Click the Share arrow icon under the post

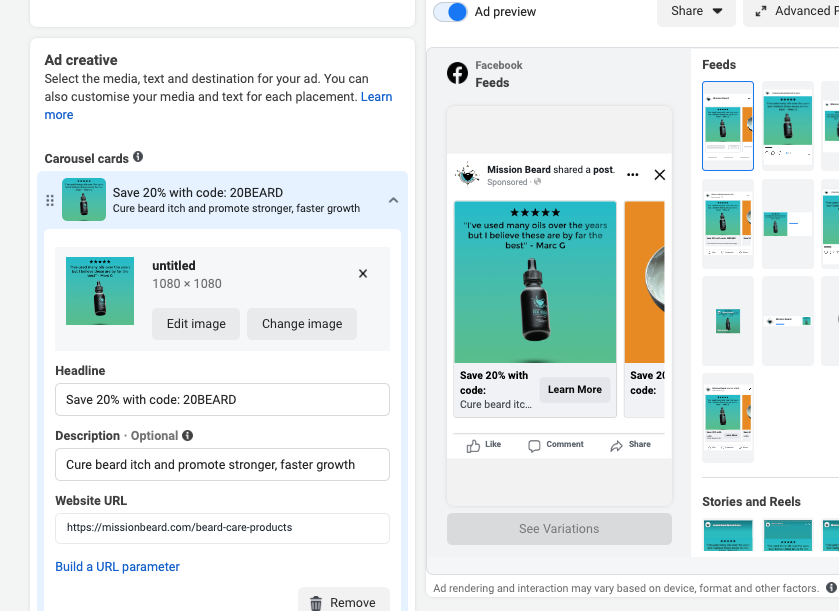(x=616, y=446)
